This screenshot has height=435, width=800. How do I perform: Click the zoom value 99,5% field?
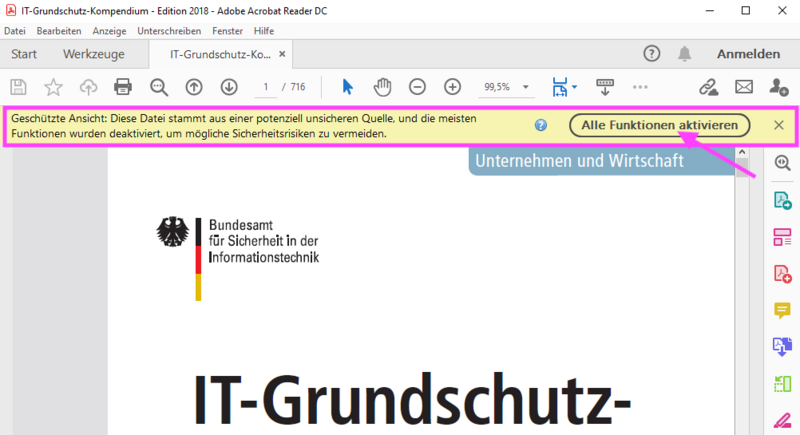pyautogui.click(x=497, y=87)
